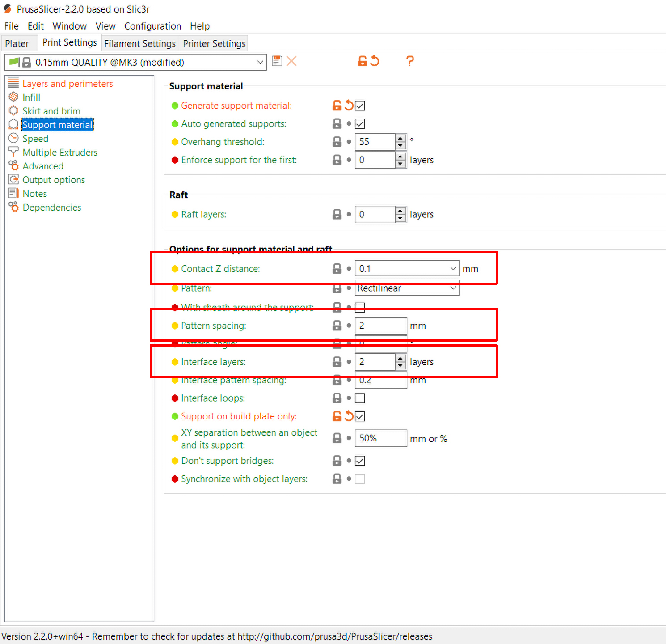Open the Window menu
The height and width of the screenshot is (644, 666).
70,26
